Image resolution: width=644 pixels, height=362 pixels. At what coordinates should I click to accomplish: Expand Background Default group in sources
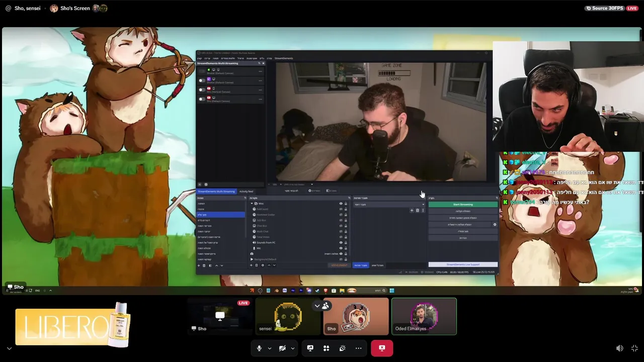252,259
